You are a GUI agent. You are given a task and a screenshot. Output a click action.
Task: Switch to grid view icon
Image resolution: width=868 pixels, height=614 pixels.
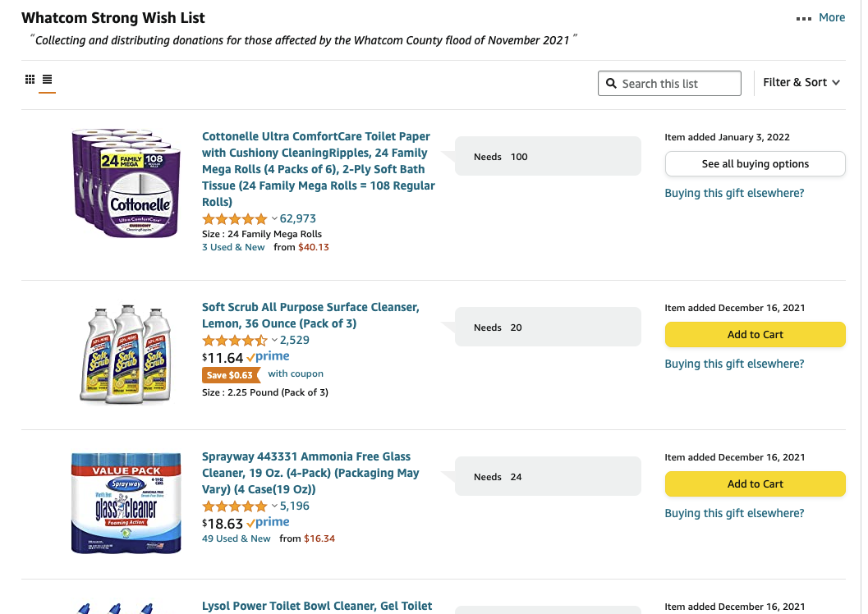[30, 80]
